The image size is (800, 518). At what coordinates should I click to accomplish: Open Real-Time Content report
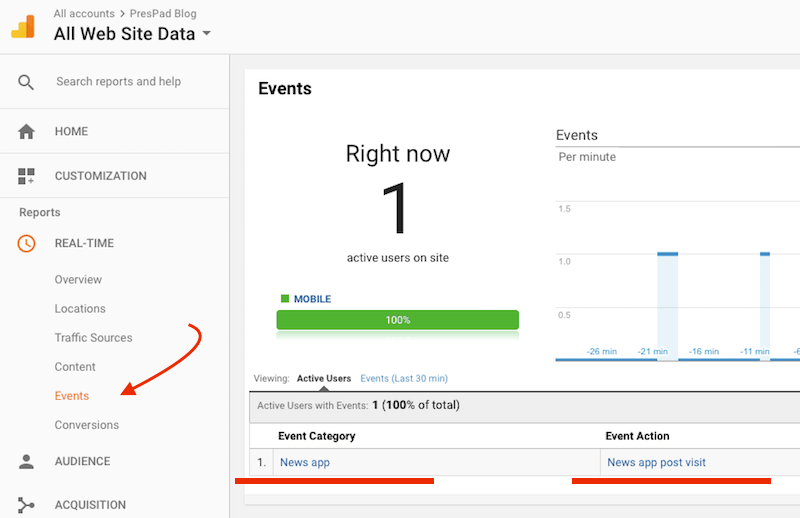pyautogui.click(x=75, y=367)
